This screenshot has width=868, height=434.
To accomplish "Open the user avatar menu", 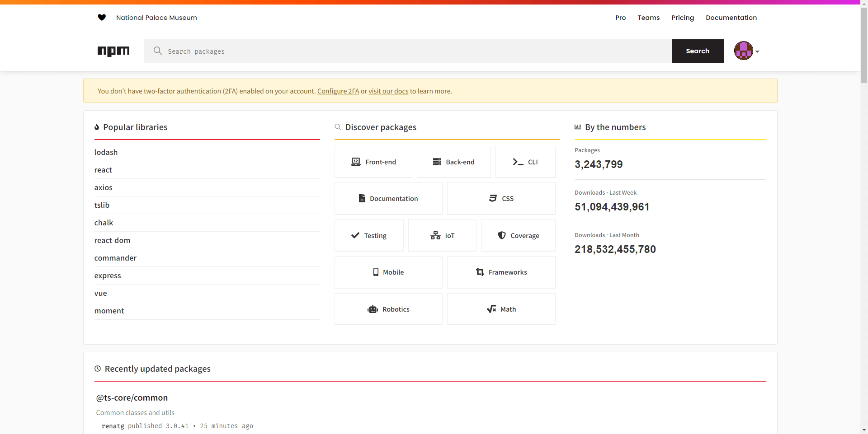I will (x=746, y=51).
